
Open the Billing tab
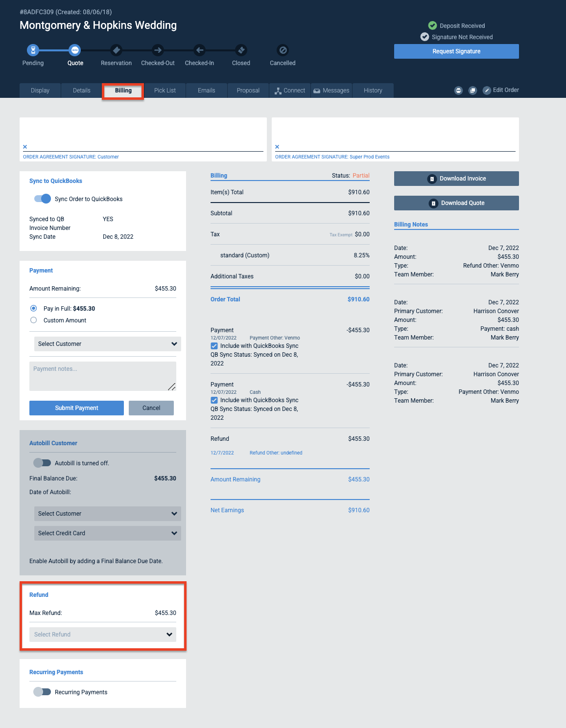(x=123, y=91)
